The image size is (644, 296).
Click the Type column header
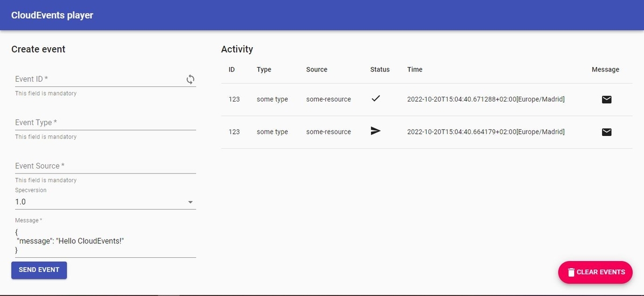tap(264, 69)
